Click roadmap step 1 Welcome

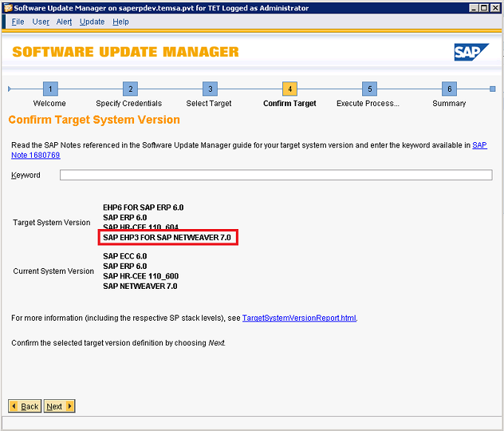[50, 89]
